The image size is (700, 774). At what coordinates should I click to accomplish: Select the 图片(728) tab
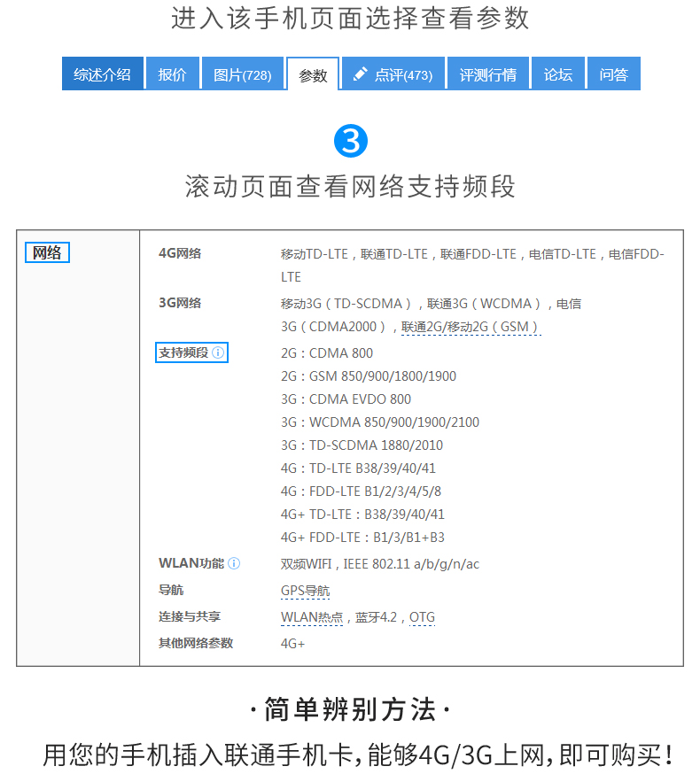pos(242,74)
